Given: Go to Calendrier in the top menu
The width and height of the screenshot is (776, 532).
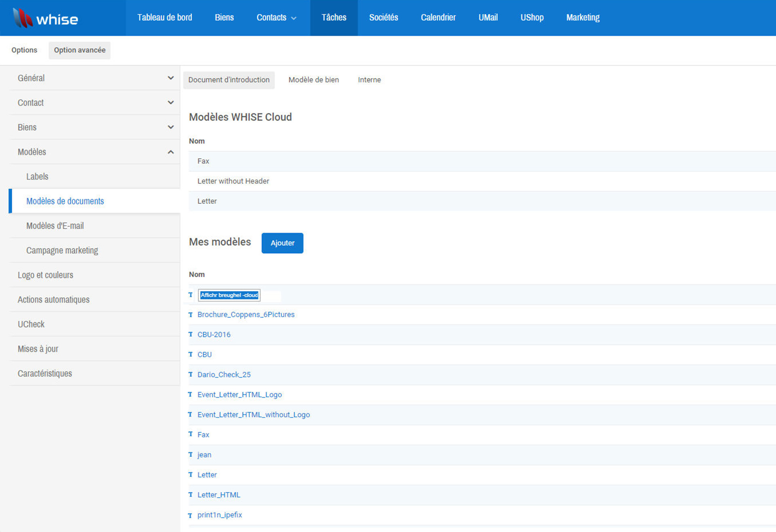Looking at the screenshot, I should [x=438, y=18].
